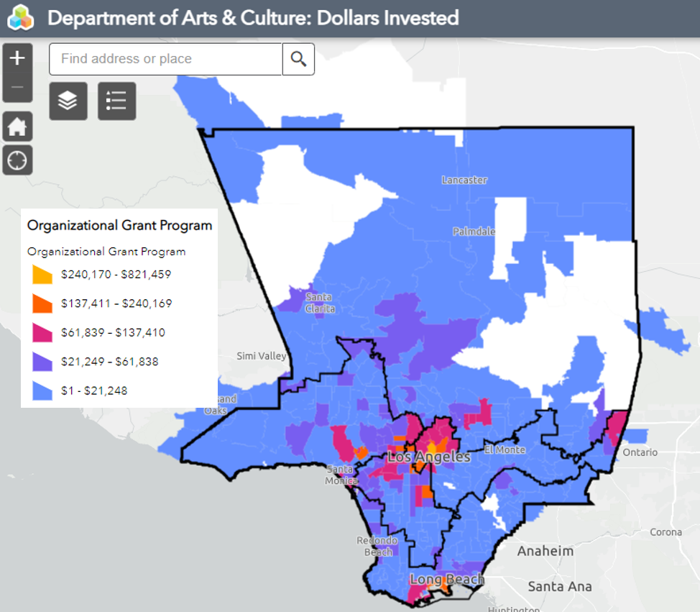This screenshot has height=612, width=700.
Task: Click the Los Angeles label on map
Action: click(428, 457)
